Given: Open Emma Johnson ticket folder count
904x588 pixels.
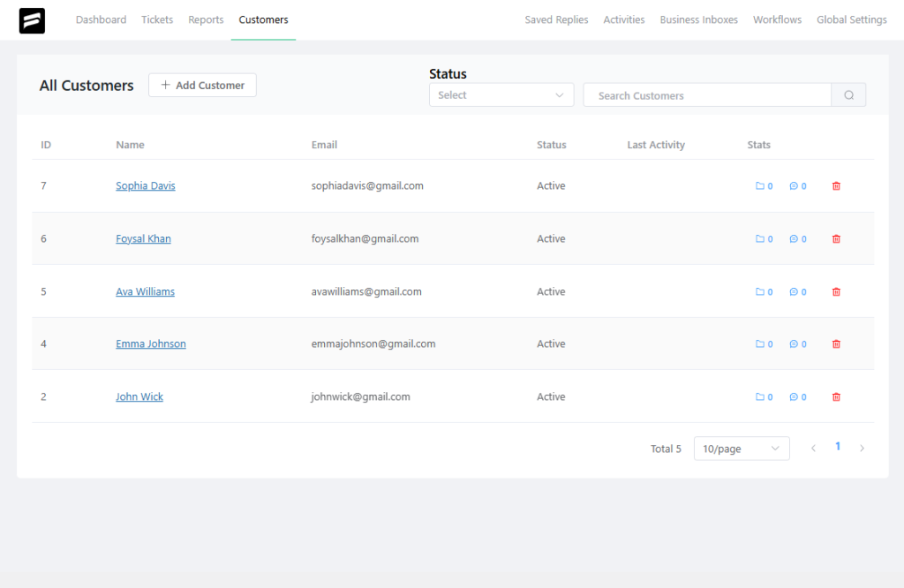Looking at the screenshot, I should pos(764,344).
